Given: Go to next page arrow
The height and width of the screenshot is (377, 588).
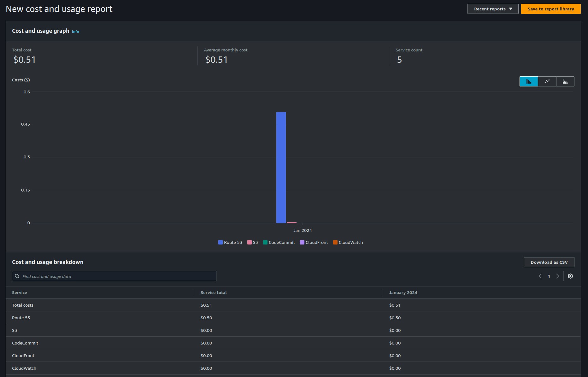Looking at the screenshot, I should 557,276.
